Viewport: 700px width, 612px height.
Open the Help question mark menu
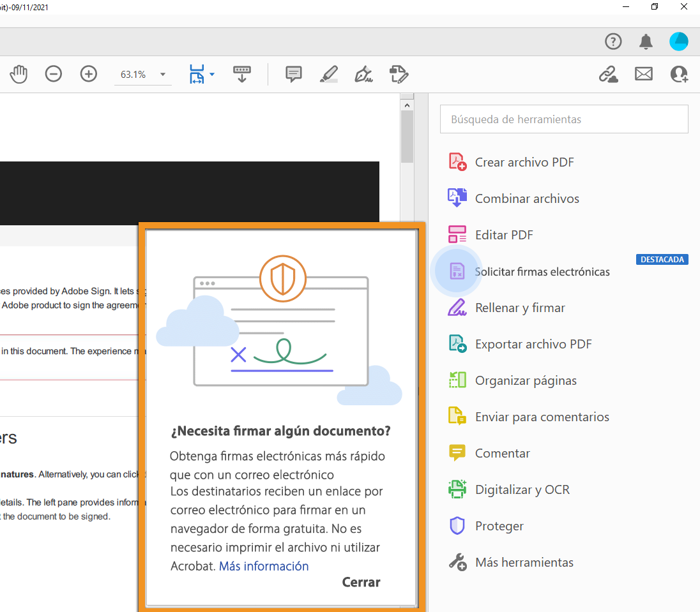tap(613, 41)
